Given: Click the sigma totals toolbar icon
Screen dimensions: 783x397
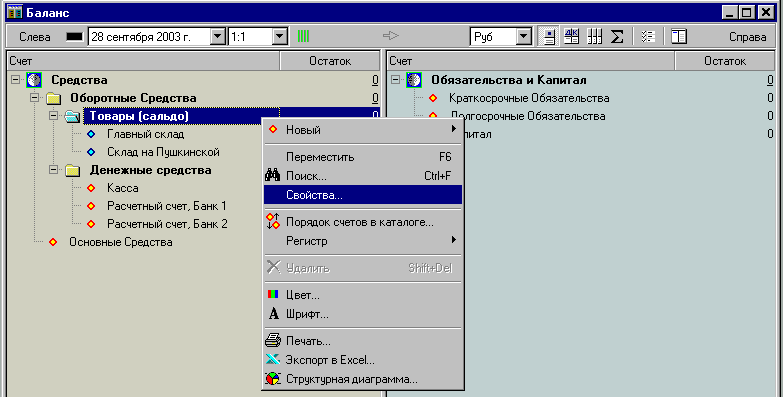Looking at the screenshot, I should click(617, 36).
